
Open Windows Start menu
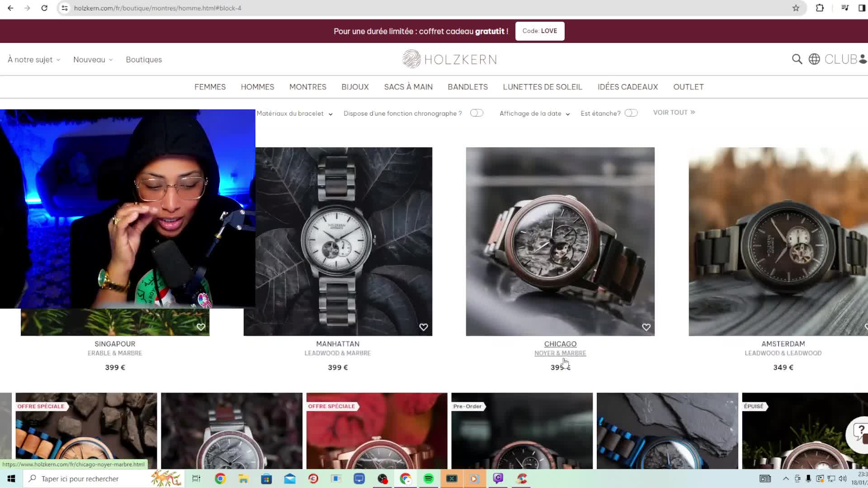click(11, 479)
